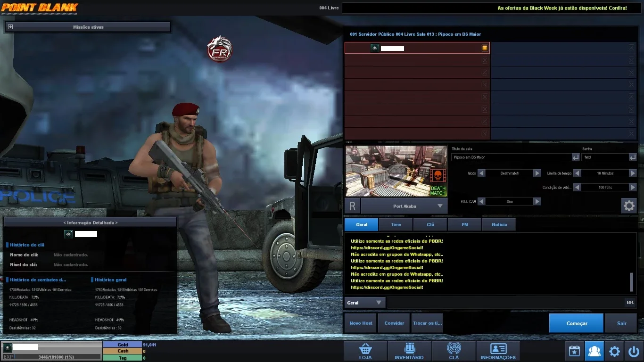Confirm the Senha password enter icon
644x362 pixels.
click(x=633, y=157)
